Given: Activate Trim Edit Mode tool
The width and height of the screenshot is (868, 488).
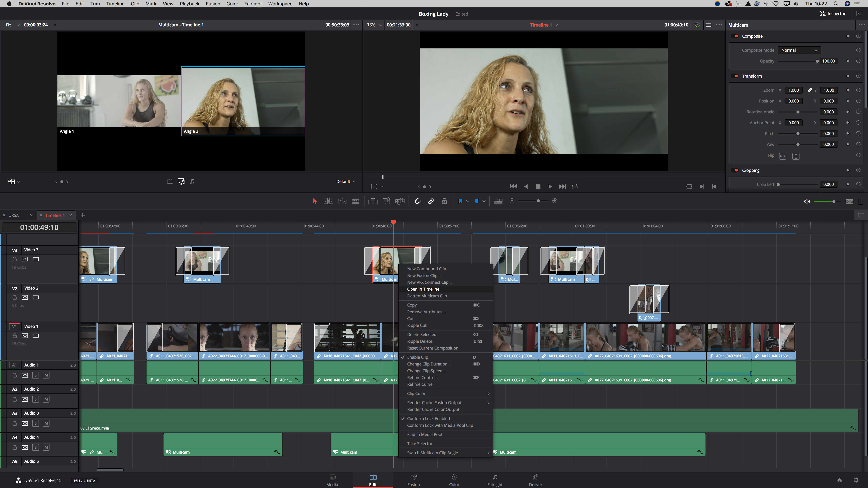Looking at the screenshot, I should pos(328,201).
